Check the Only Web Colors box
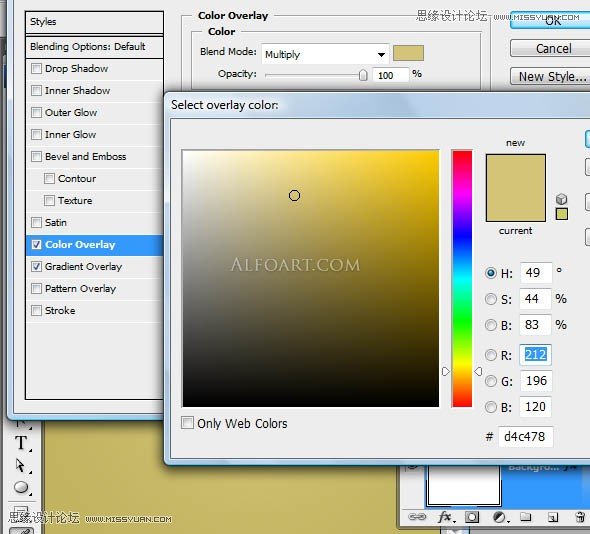Viewport: 590px width, 534px height. (187, 423)
